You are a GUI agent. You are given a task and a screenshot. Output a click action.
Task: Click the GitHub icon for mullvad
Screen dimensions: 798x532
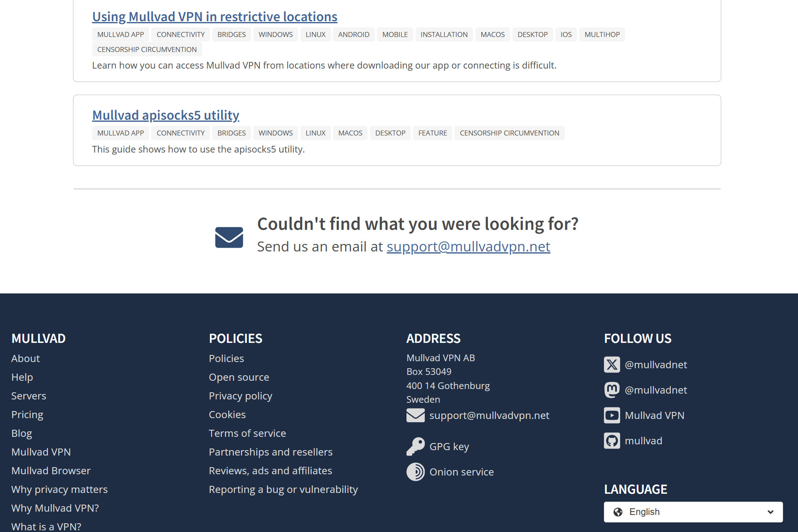tap(612, 441)
